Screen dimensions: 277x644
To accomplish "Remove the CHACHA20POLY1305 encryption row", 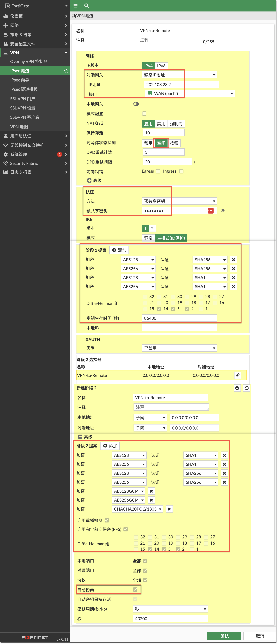I will 169,509.
